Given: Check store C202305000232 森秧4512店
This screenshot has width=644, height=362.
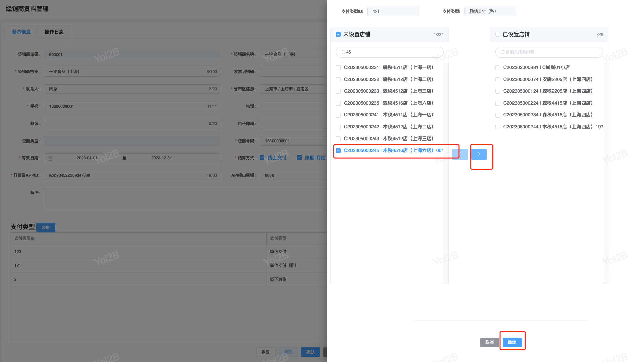Looking at the screenshot, I should tap(338, 80).
